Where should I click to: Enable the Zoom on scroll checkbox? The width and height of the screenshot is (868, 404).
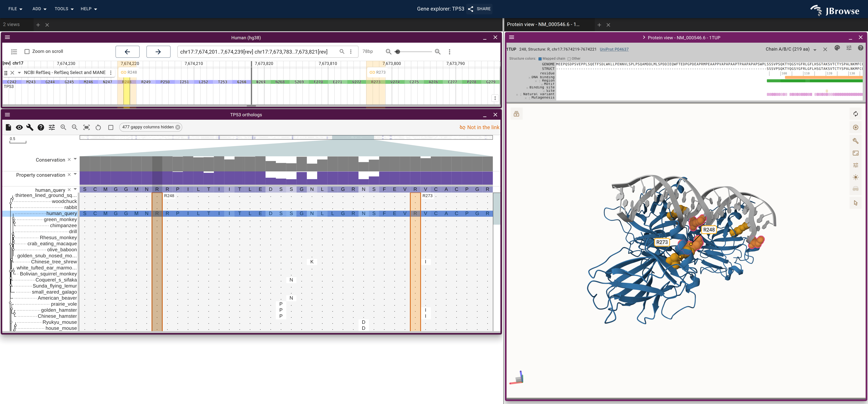(27, 52)
